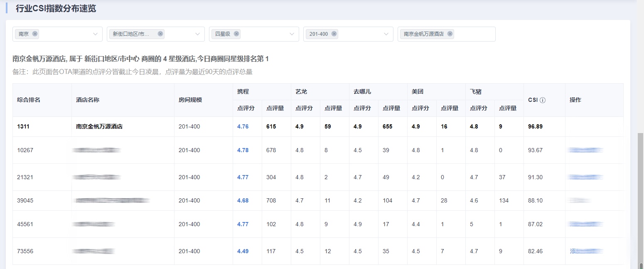Click the action link for rank 73556

[x=586, y=251]
